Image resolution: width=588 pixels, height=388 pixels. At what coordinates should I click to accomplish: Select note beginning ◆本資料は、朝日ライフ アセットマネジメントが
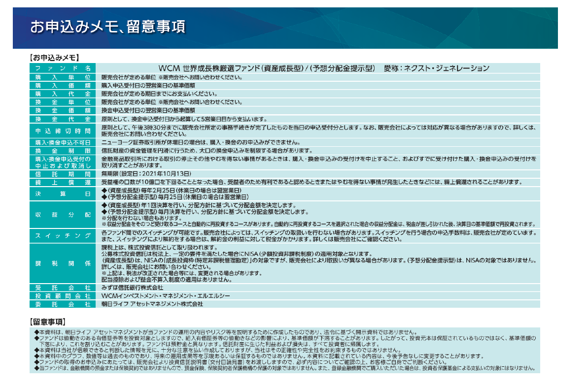(x=225, y=332)
